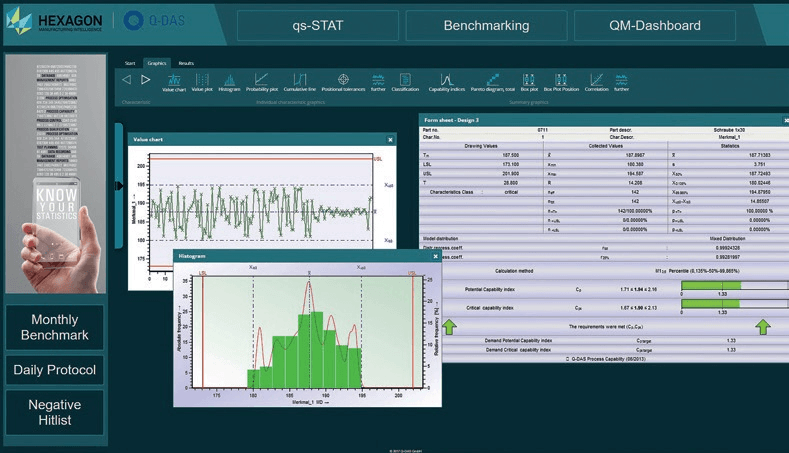Open Pareto diagram, total
The height and width of the screenshot is (453, 789).
point(493,83)
